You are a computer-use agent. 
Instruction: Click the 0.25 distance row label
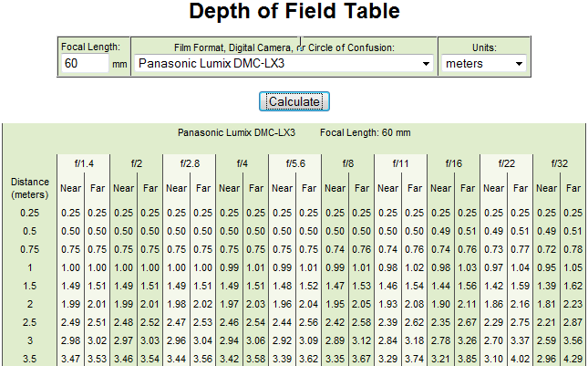point(29,213)
